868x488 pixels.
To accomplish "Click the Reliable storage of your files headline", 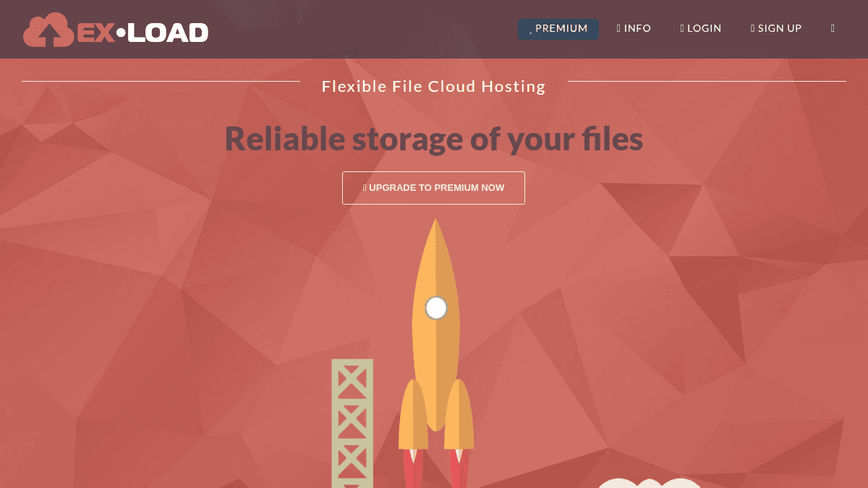I will 434,138.
